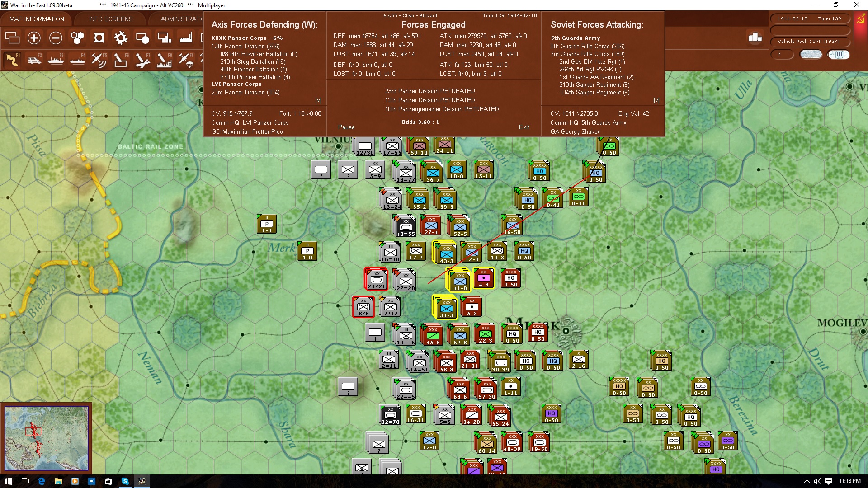The image size is (868, 488).
Task: Click the Soviet hammer and sickle flag
Action: (860, 19)
